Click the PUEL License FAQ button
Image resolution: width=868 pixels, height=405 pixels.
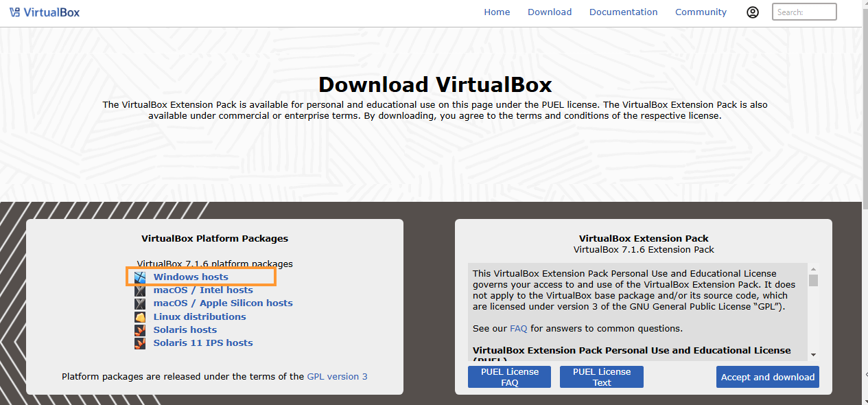point(509,377)
